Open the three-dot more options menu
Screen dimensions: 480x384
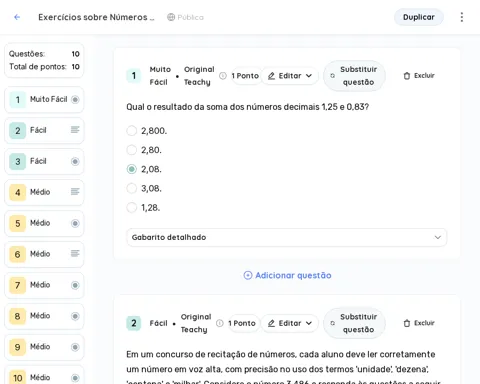(462, 17)
